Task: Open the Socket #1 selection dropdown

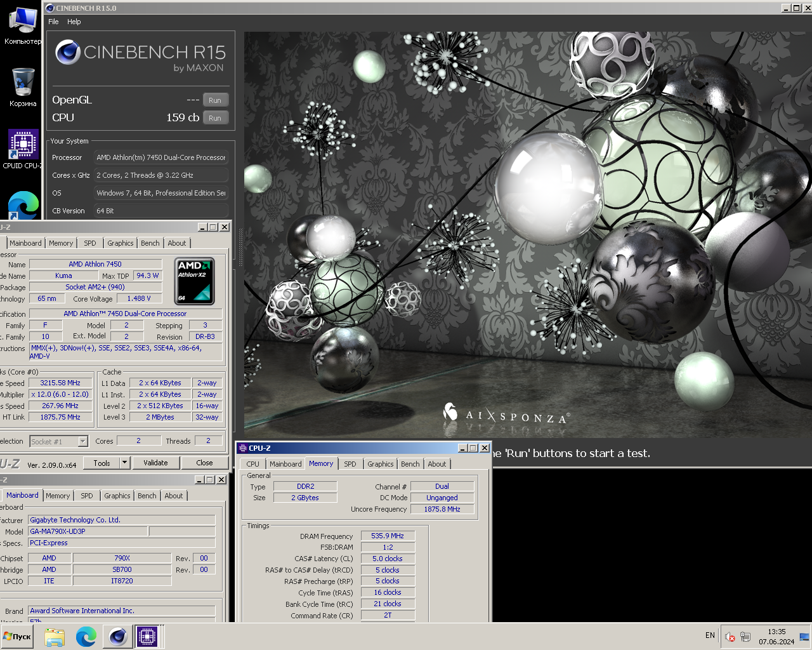Action: tap(83, 441)
